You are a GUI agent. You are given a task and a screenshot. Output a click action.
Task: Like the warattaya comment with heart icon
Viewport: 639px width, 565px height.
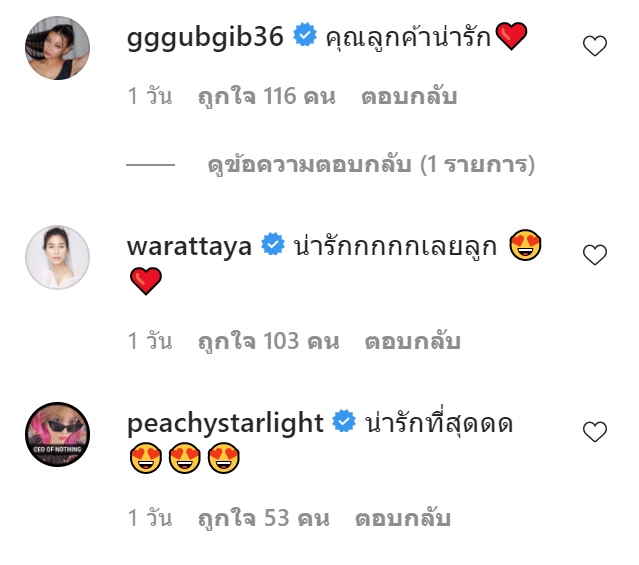(x=595, y=254)
